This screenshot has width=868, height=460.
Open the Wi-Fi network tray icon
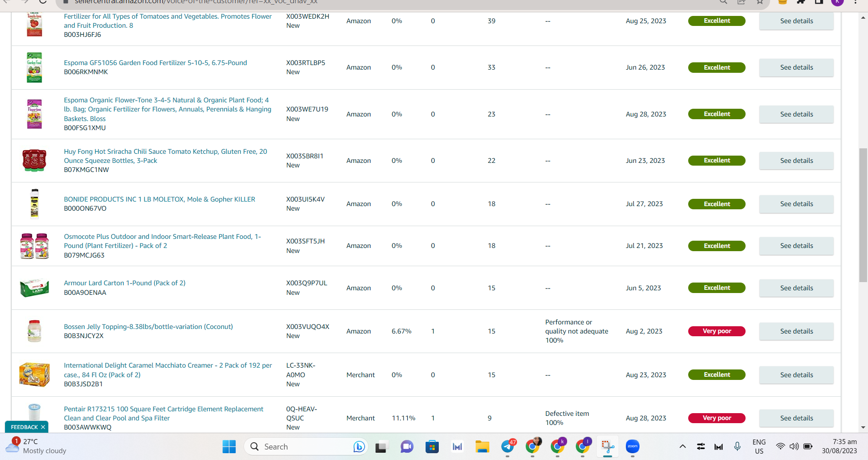coord(781,446)
